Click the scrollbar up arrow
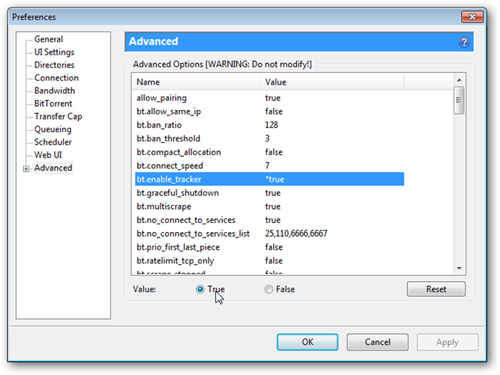Screen dimensions: 500x375 click(x=459, y=80)
